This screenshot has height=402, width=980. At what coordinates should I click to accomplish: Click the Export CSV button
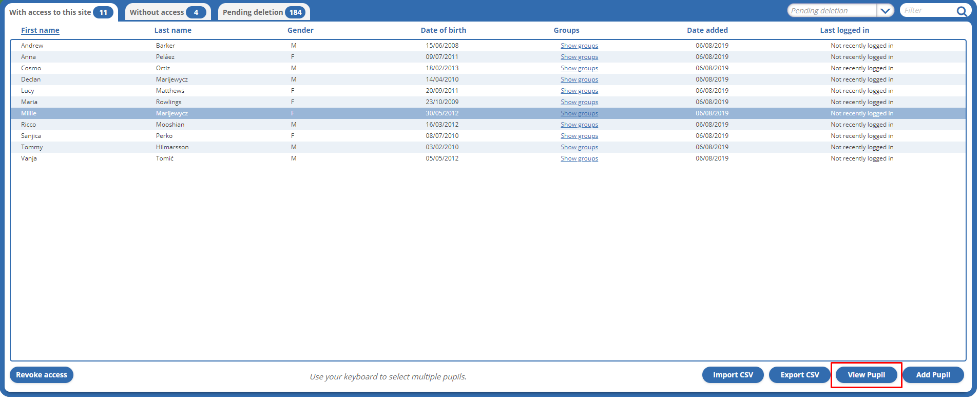click(799, 375)
